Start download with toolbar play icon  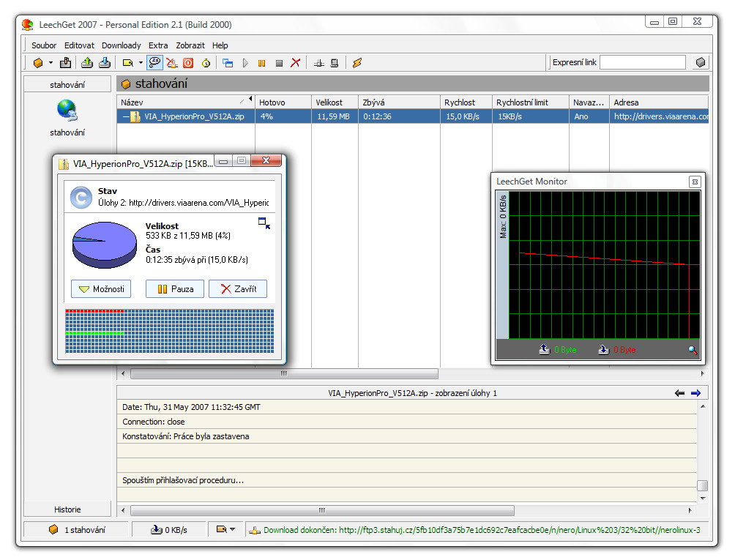point(245,63)
